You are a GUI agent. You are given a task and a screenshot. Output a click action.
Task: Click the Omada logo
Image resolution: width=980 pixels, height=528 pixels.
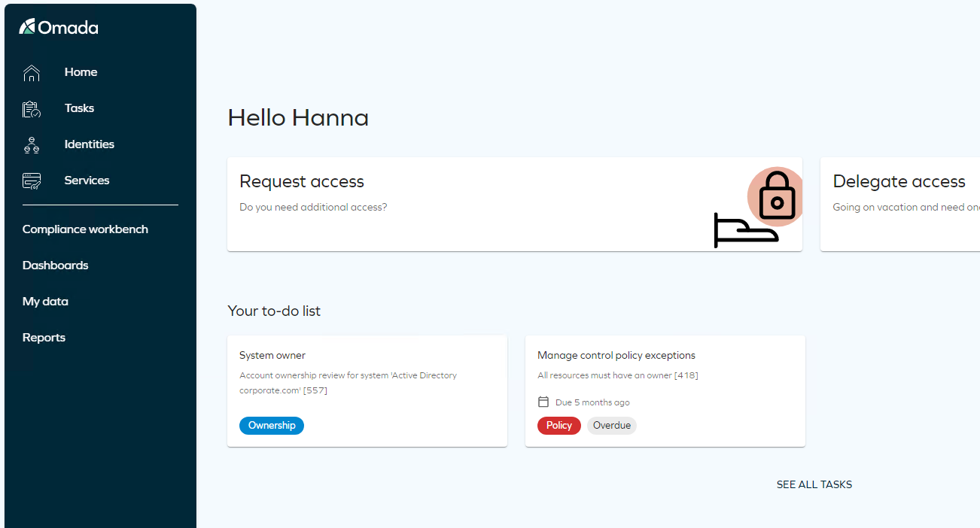[59, 27]
